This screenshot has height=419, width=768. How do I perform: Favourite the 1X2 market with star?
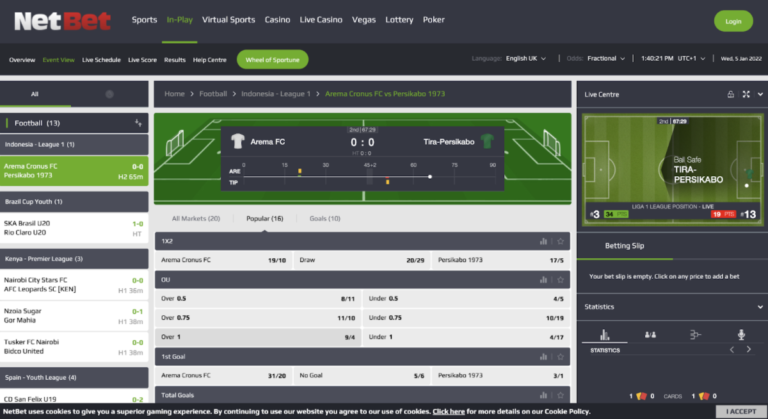pyautogui.click(x=560, y=241)
